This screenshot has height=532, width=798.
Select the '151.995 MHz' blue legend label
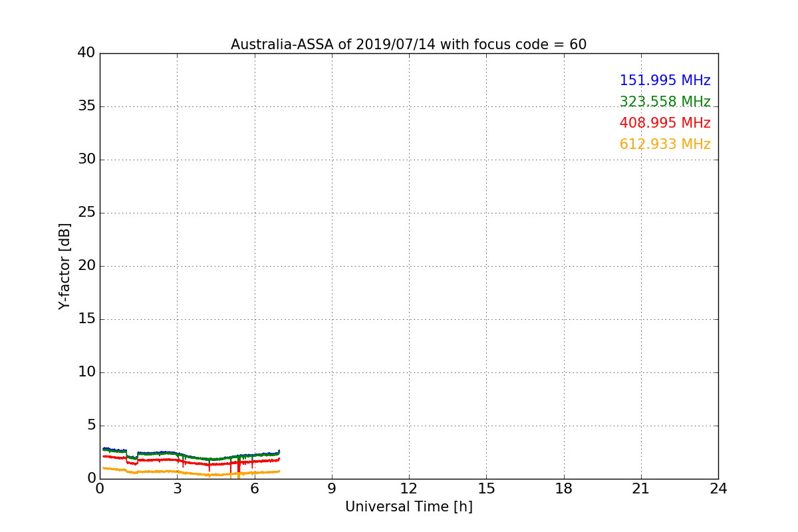[x=665, y=80]
